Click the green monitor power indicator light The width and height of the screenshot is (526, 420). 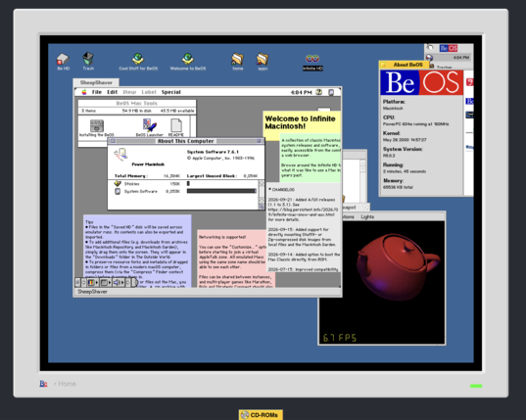(x=476, y=386)
